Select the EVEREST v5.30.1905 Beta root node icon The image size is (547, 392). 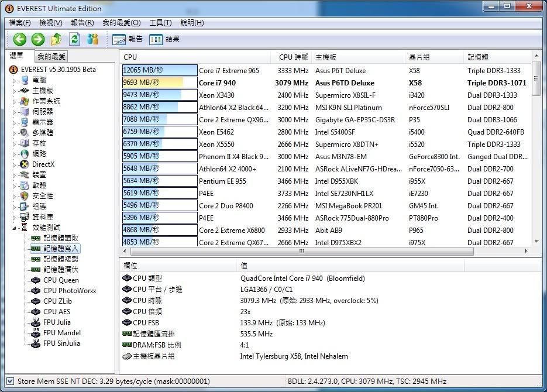pos(13,70)
